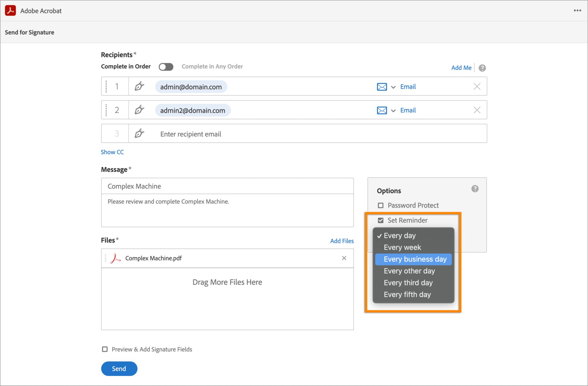The width and height of the screenshot is (588, 386).
Task: Click the signature/pen icon for recipient 2
Action: (x=140, y=110)
